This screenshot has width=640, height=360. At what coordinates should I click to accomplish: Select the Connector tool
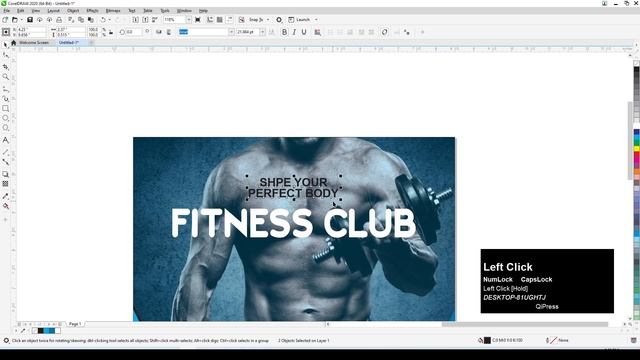[6, 162]
